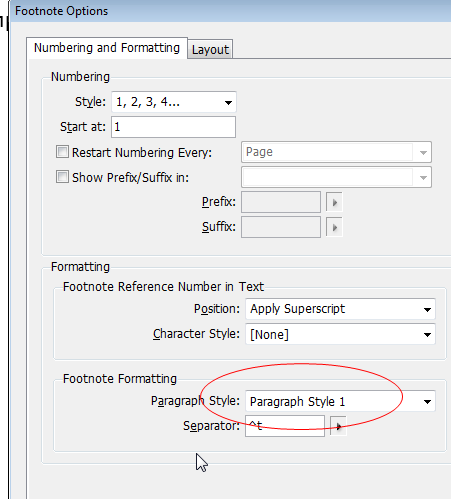Click the Suffix text field

click(281, 227)
